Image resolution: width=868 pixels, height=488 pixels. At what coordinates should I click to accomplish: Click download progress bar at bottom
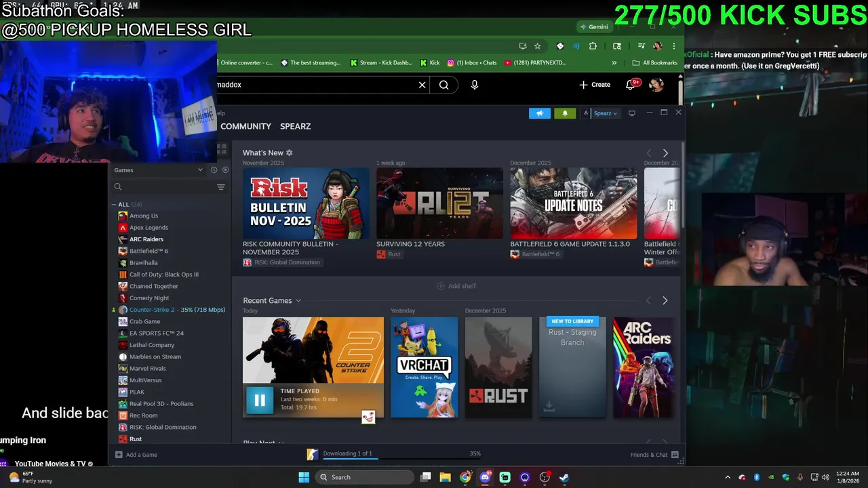(x=402, y=459)
